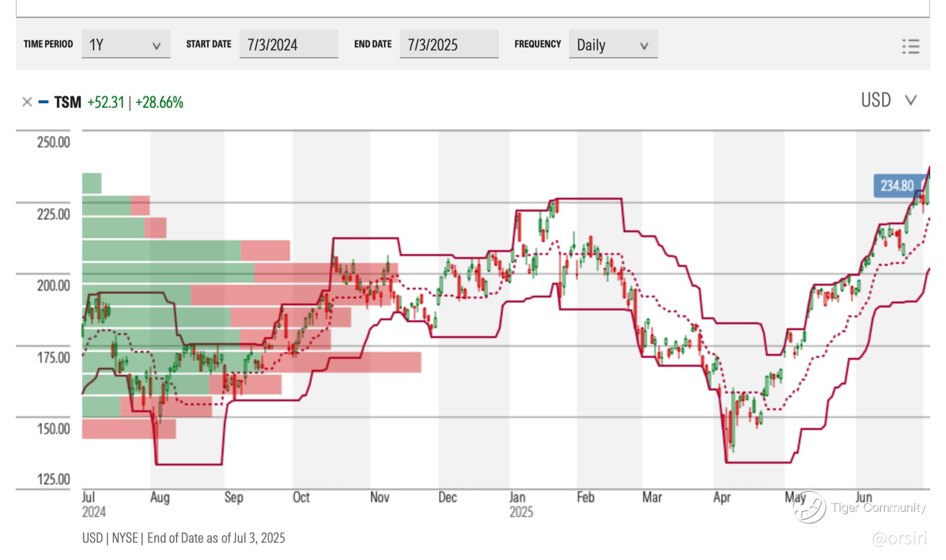Open the Time Period 1Y dropdown
This screenshot has height=560, width=946.
126,45
